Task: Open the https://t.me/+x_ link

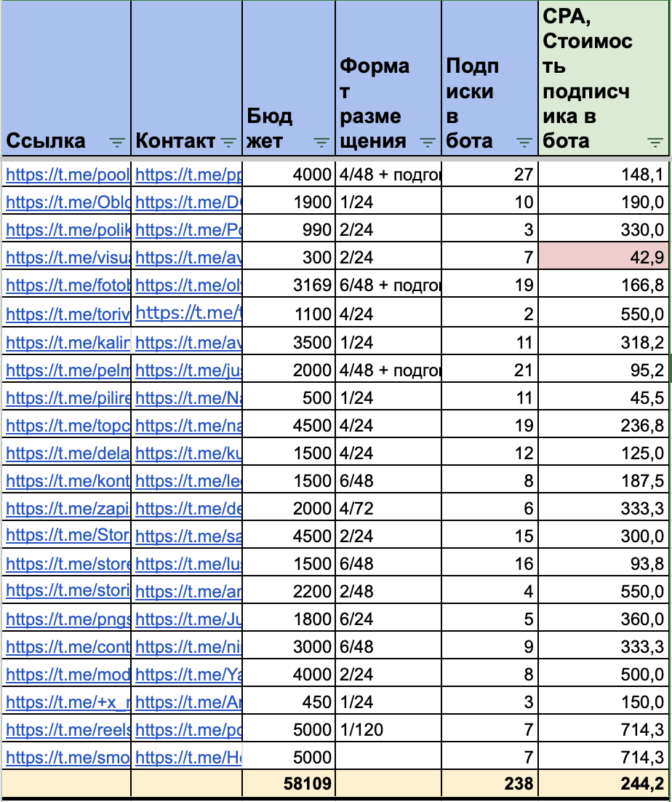Action: click(x=68, y=702)
